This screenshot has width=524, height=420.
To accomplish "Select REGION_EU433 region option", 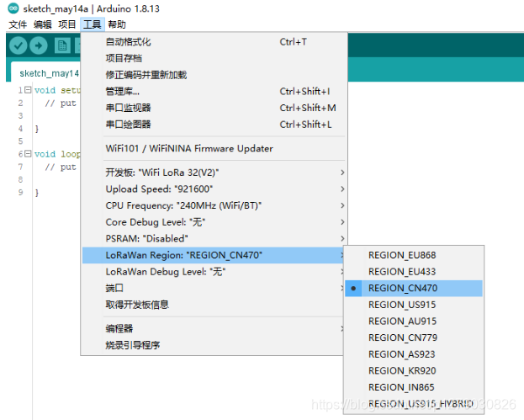I will coord(414,272).
